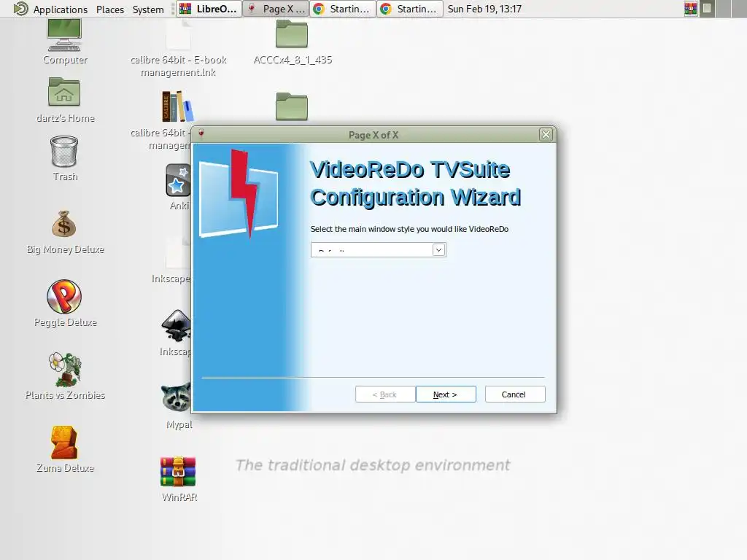Screen dimensions: 747x560
Task: Close the Page X of X dialog
Action: (x=546, y=135)
